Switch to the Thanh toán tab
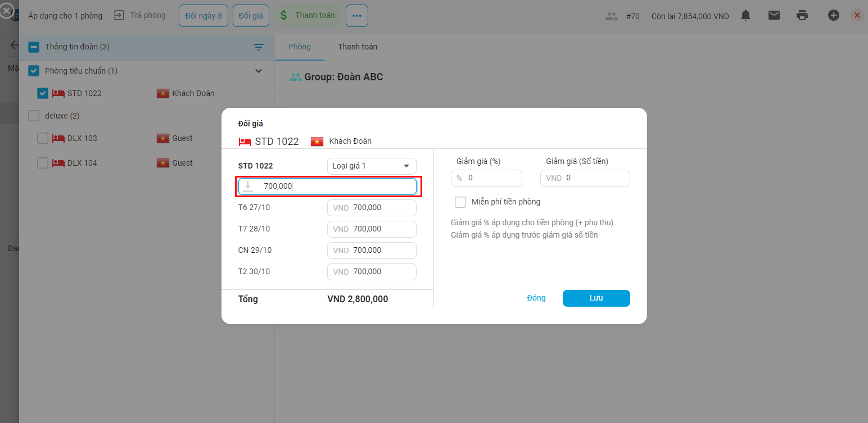This screenshot has height=423, width=868. (x=357, y=47)
